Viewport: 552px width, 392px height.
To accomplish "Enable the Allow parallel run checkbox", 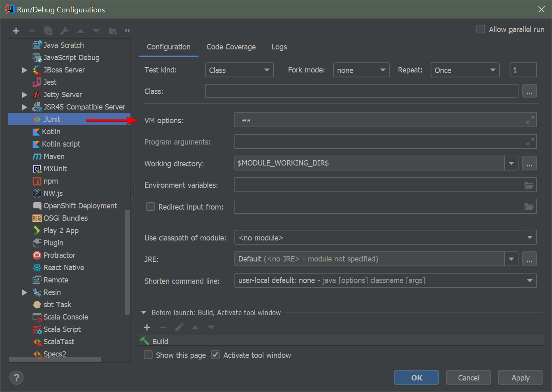I will coord(480,29).
